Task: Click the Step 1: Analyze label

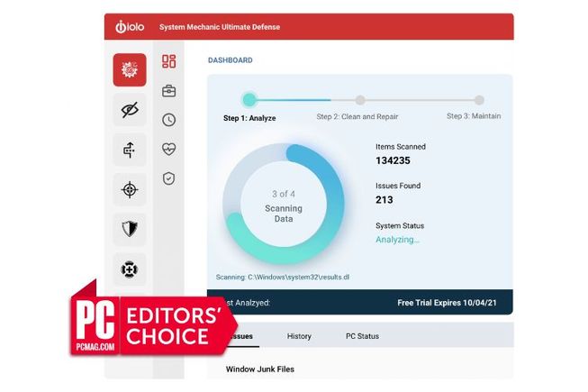Action: click(x=249, y=118)
